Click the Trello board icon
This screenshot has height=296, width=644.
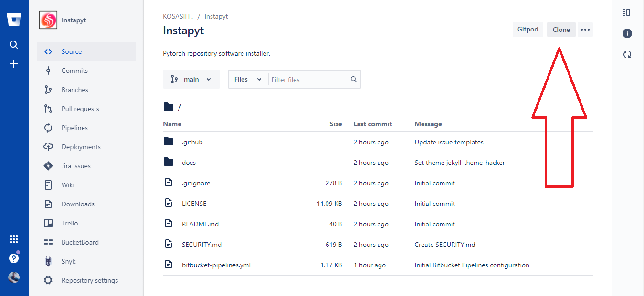click(48, 223)
